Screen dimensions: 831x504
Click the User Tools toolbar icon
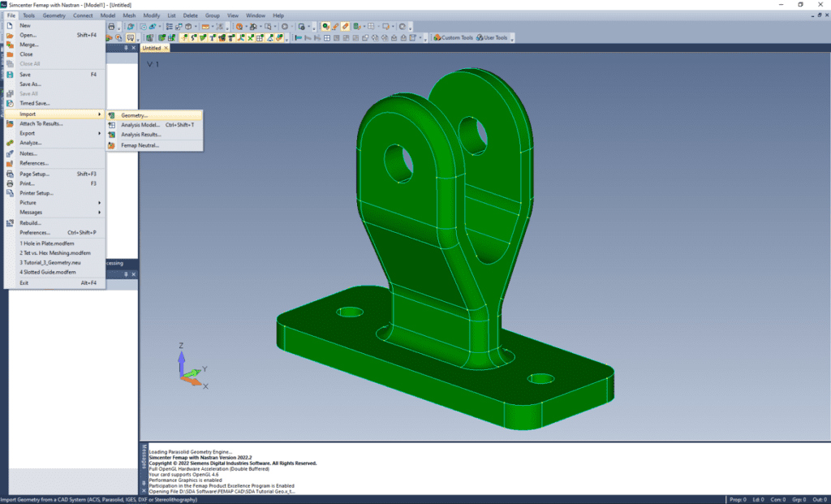[480, 37]
